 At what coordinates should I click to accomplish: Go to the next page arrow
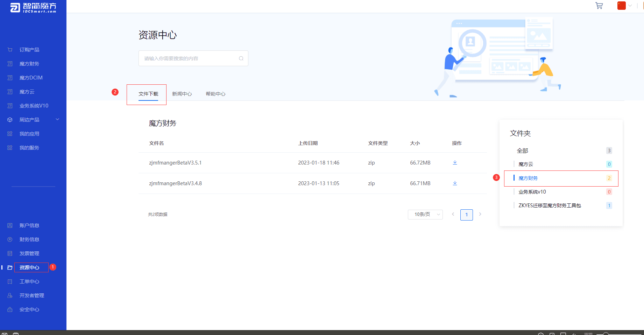click(480, 214)
